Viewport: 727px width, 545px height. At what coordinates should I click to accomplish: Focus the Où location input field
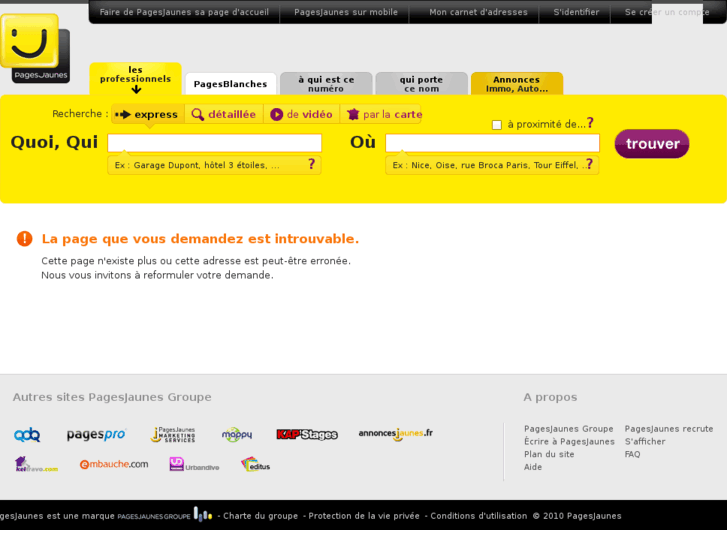click(492, 143)
